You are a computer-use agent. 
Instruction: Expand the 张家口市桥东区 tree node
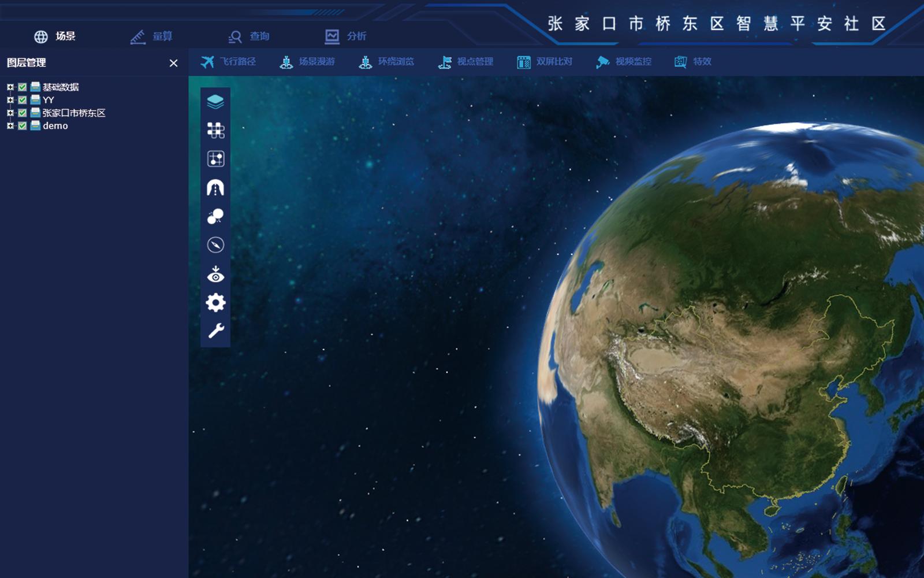[x=10, y=113]
